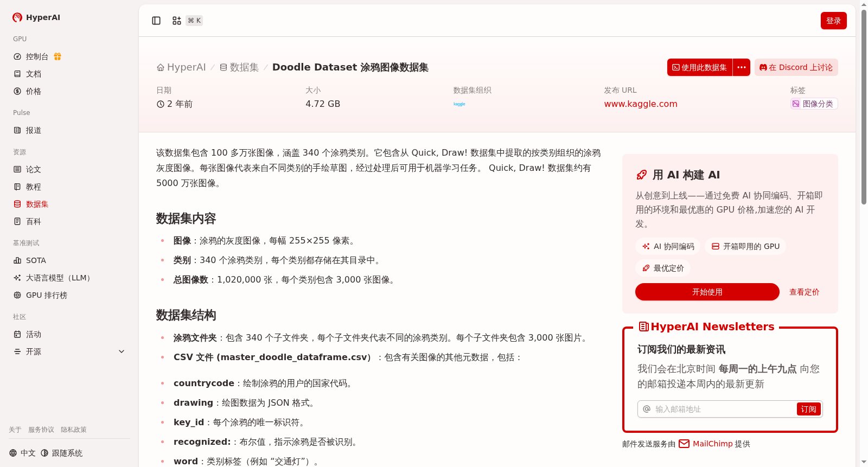Click the globe icon beside 中文
The height and width of the screenshot is (467, 868).
pos(13,453)
